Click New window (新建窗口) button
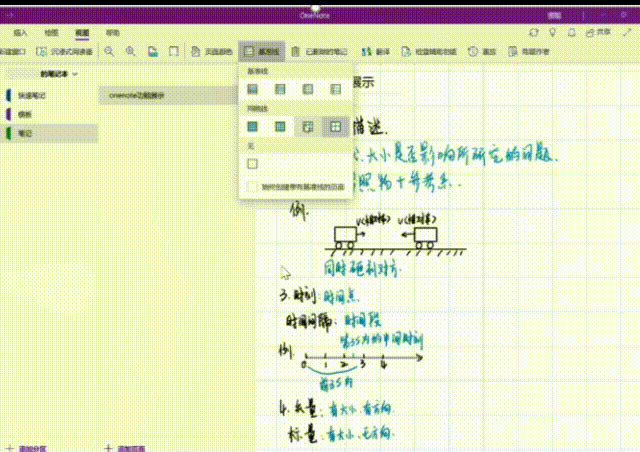Viewport: 640px width, 452px height. coord(13,51)
